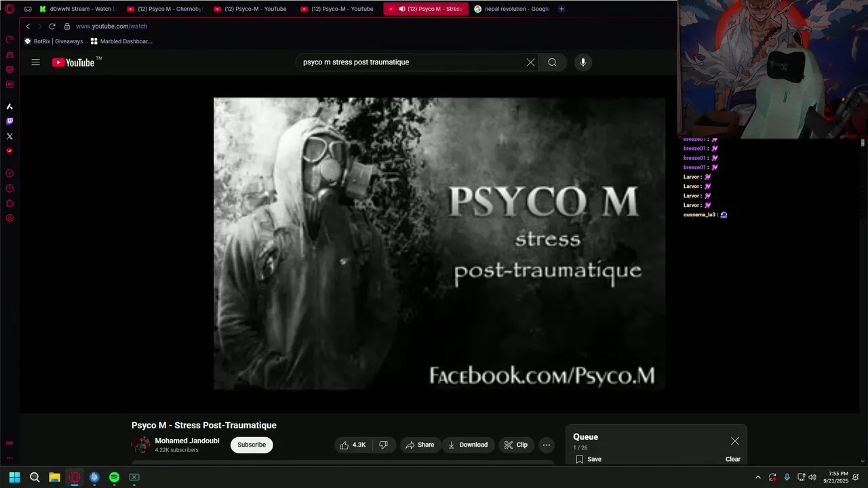Click the video title Psyco M - Stress Post-Traumatique
Viewport: 868px width, 488px height.
[204, 425]
